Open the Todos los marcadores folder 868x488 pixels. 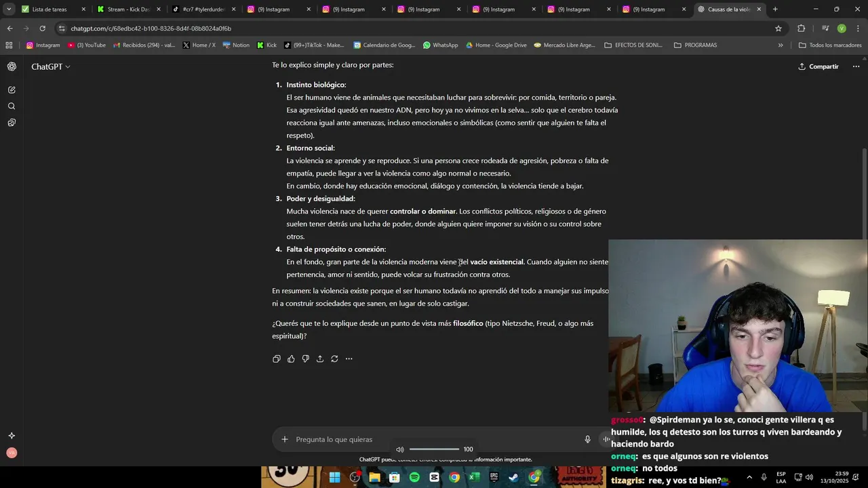tap(830, 45)
